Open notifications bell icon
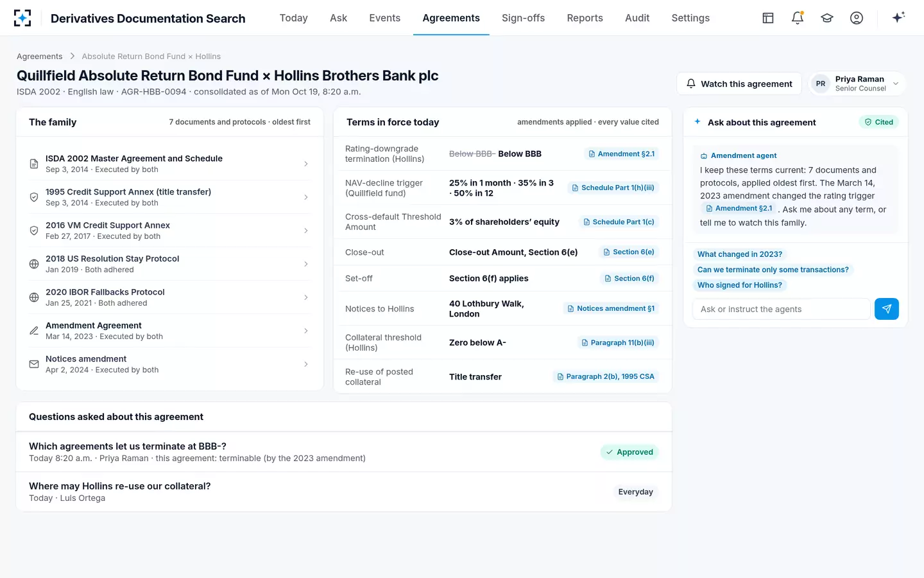This screenshot has height=578, width=924. pos(798,18)
